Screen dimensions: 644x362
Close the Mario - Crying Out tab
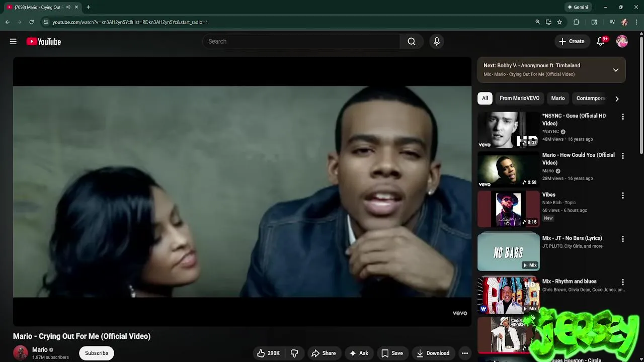[76, 7]
